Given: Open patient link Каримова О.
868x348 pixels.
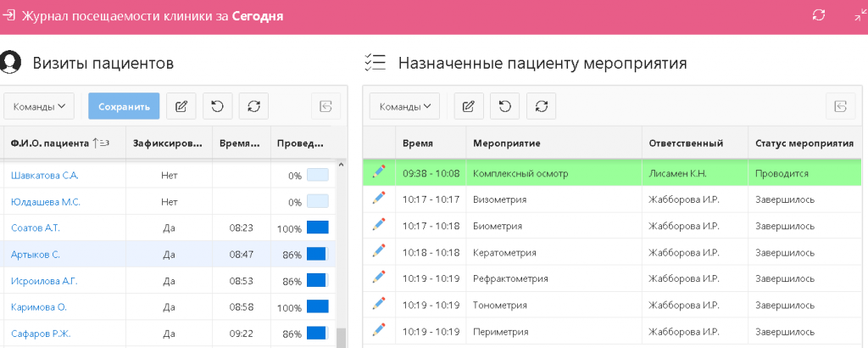Looking at the screenshot, I should pyautogui.click(x=38, y=306).
